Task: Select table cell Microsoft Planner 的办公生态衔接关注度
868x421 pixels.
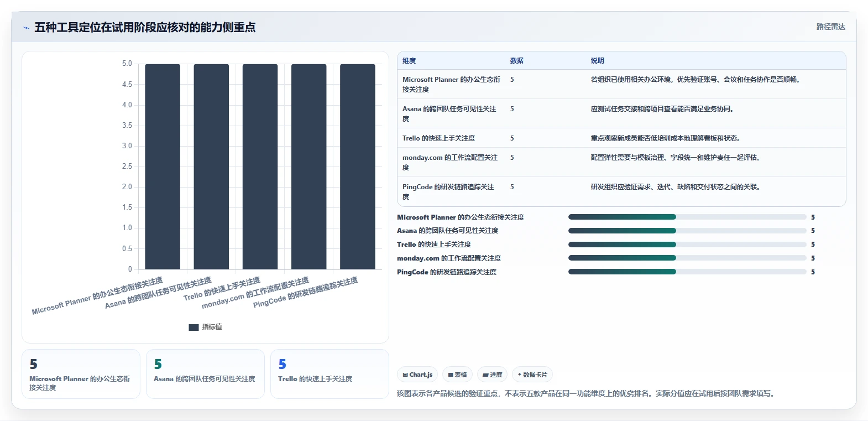Action: click(x=451, y=85)
